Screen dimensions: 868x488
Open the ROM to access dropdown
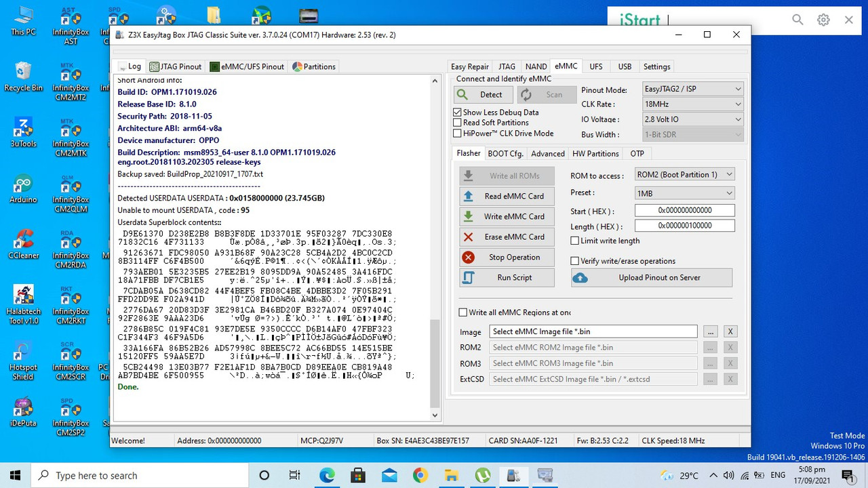coord(684,175)
